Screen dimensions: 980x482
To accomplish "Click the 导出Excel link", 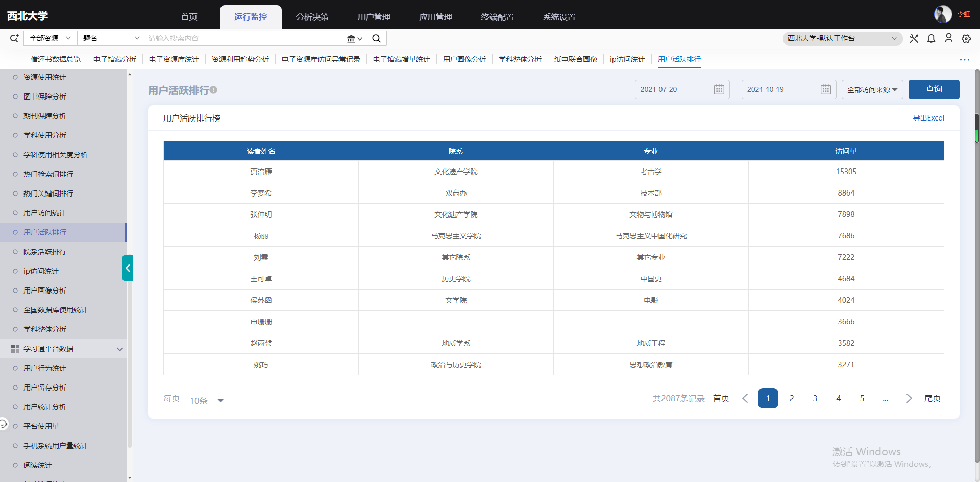I will point(928,118).
